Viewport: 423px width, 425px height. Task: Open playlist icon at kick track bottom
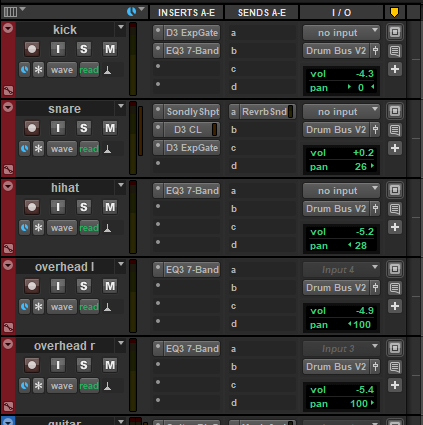point(8,90)
